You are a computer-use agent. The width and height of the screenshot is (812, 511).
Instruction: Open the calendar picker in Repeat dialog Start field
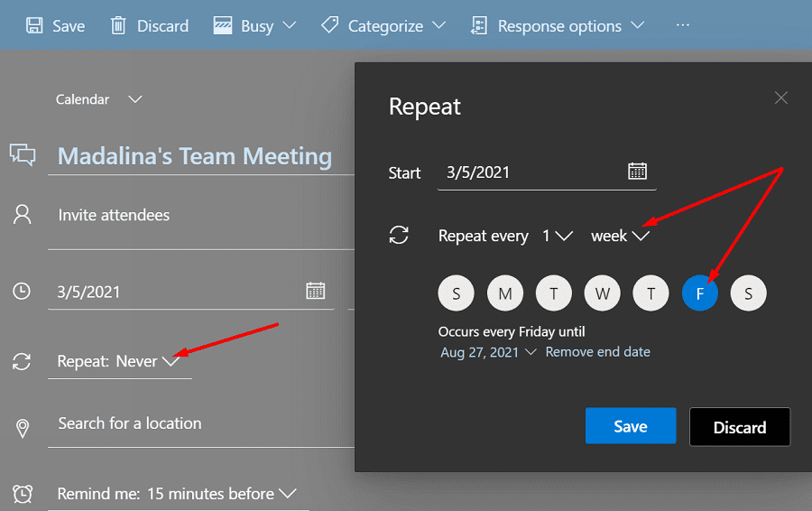click(637, 171)
